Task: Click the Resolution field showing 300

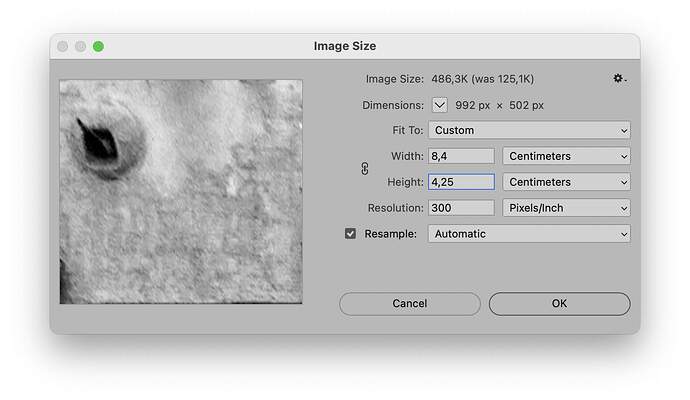Action: [461, 208]
